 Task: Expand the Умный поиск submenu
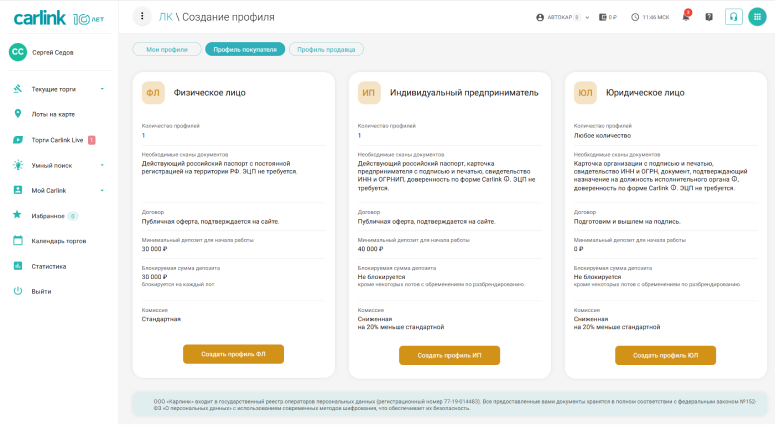(x=102, y=165)
